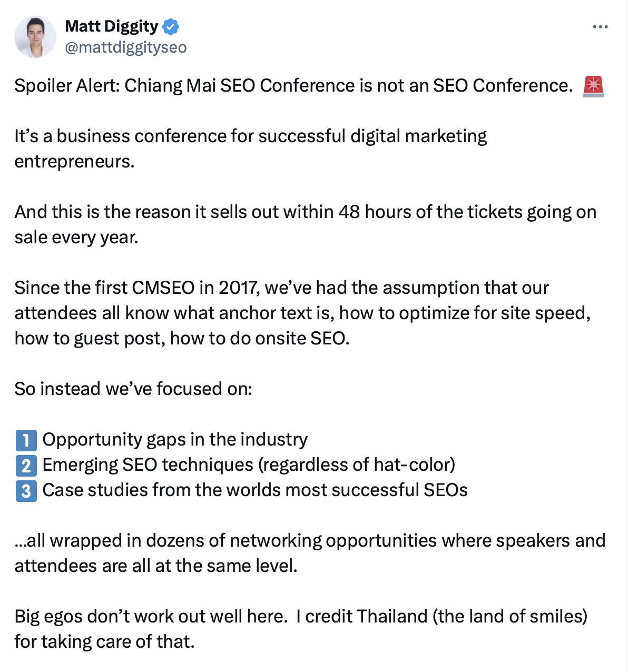The height and width of the screenshot is (672, 628).
Task: Open the @mattdiggityseo handle link
Action: click(x=126, y=47)
